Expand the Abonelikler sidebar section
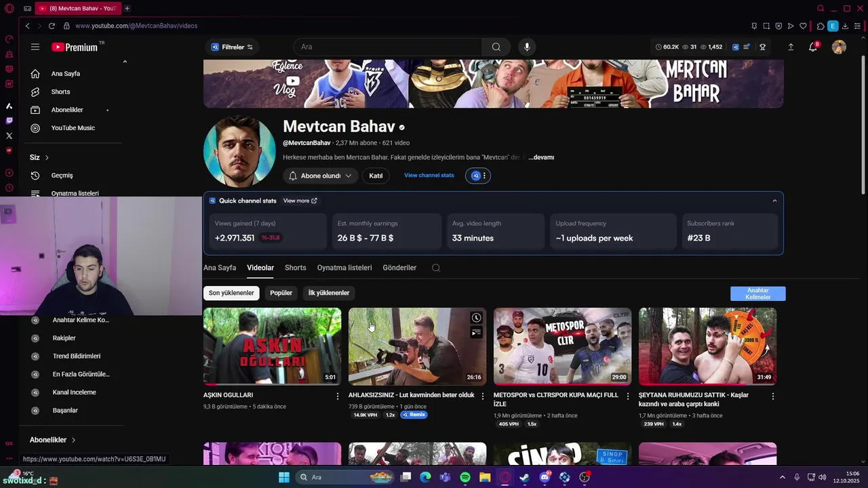The height and width of the screenshot is (488, 868). coord(53,440)
